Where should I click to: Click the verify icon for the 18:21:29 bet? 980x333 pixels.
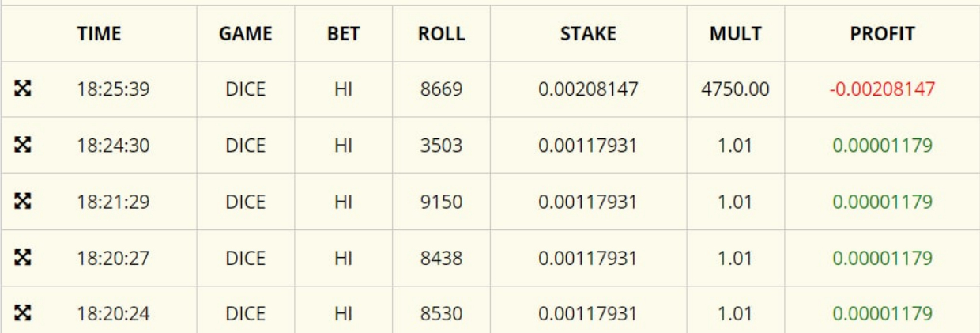pyautogui.click(x=23, y=201)
